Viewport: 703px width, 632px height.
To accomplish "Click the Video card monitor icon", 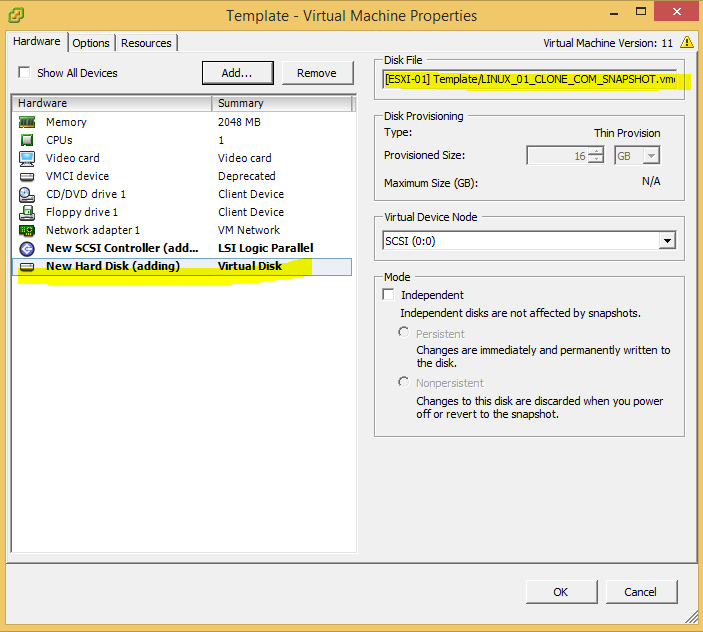I will coord(27,158).
